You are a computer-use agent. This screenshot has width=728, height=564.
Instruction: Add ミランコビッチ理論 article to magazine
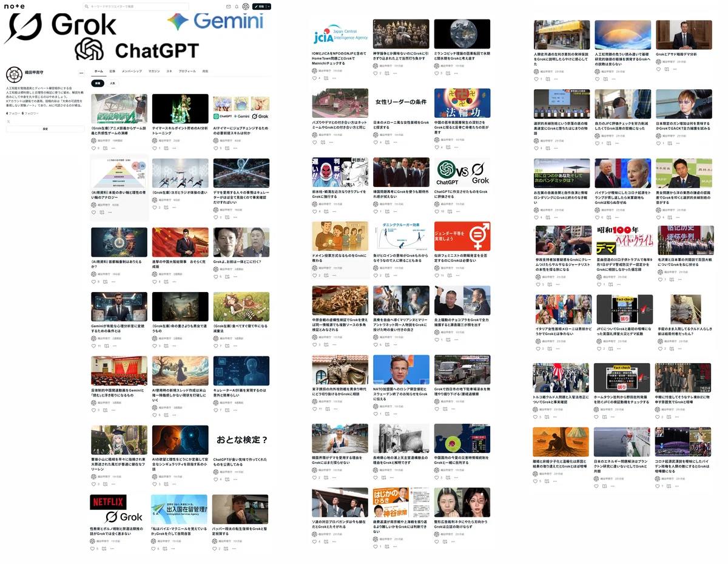click(x=448, y=73)
